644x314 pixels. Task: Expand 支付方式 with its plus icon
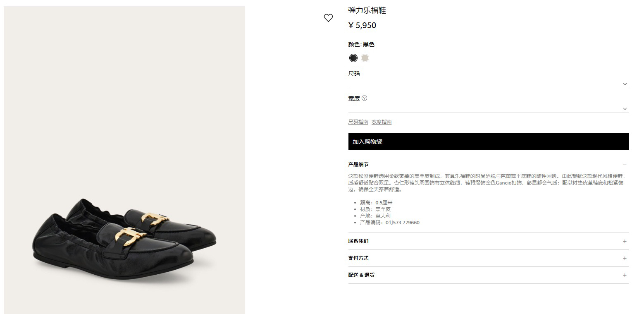625,258
